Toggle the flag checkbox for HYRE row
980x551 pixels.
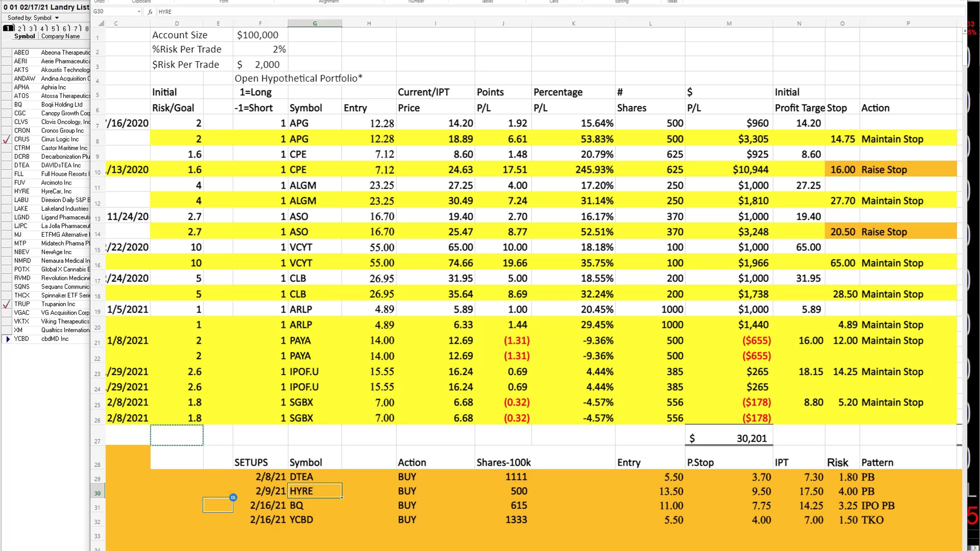click(7, 191)
